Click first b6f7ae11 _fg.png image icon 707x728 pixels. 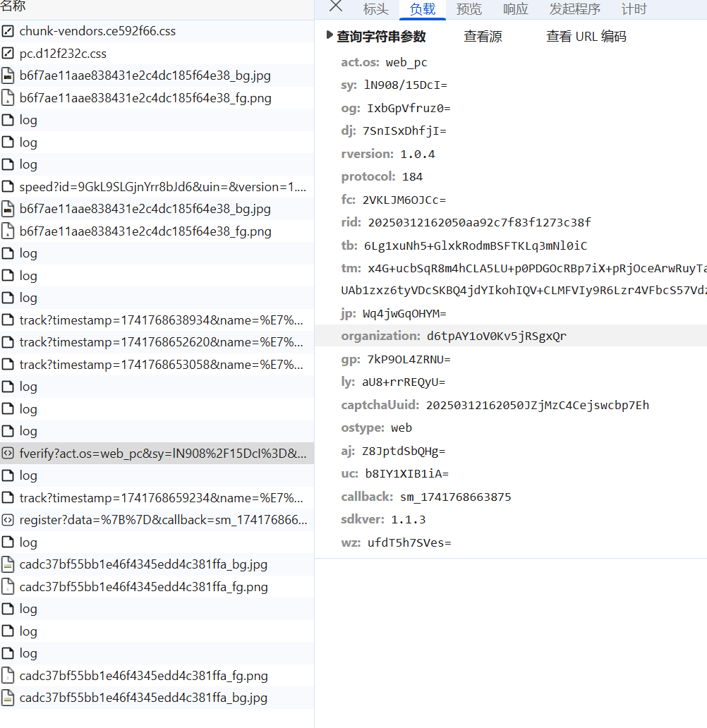(x=8, y=98)
